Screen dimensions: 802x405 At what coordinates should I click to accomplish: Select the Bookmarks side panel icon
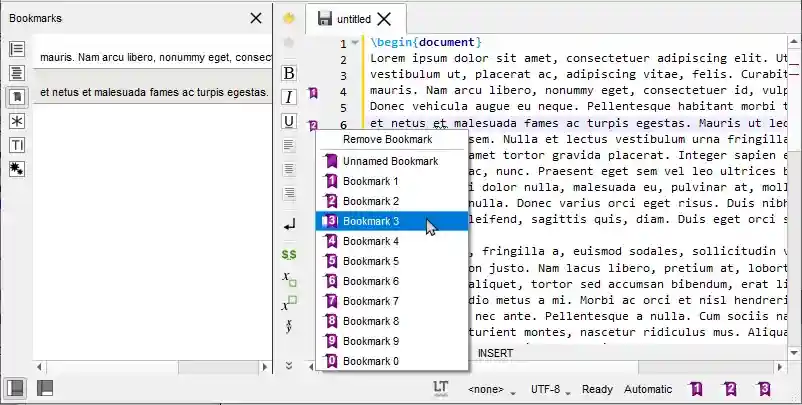pos(17,97)
